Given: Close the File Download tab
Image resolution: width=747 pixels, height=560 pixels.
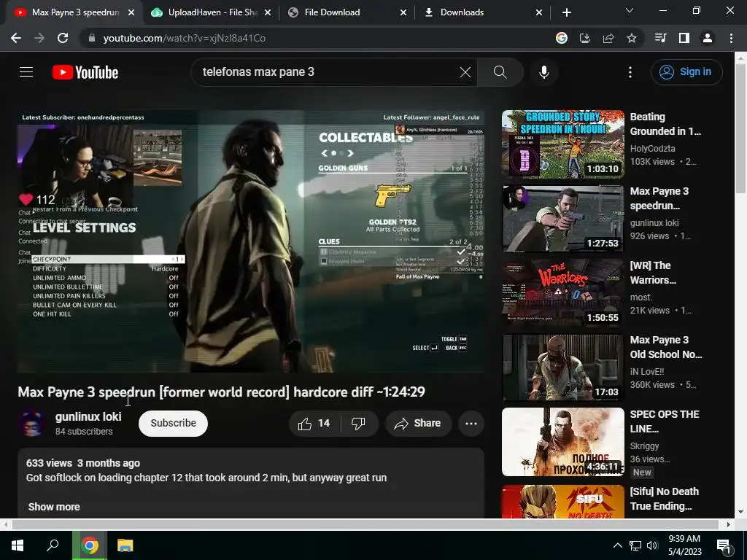Looking at the screenshot, I should tap(403, 12).
